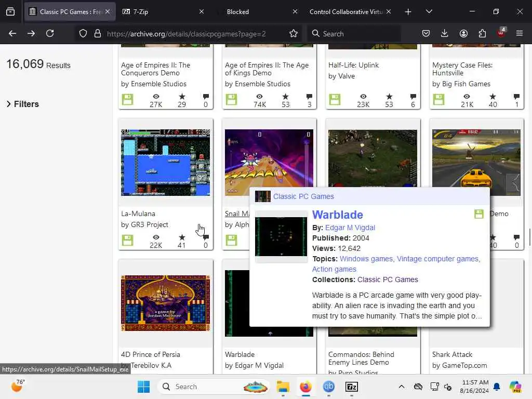Open the Windows games topic link
532x399 pixels.
367,259
